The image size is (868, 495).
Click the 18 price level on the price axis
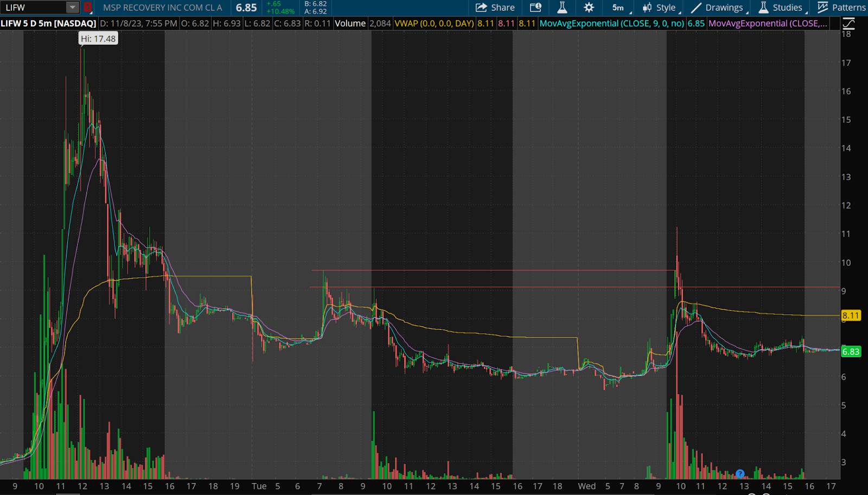click(x=846, y=34)
